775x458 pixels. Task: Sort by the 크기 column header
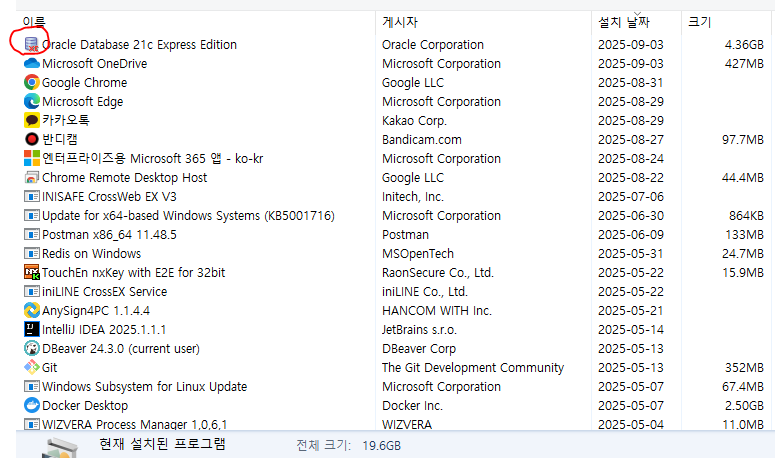(x=699, y=22)
